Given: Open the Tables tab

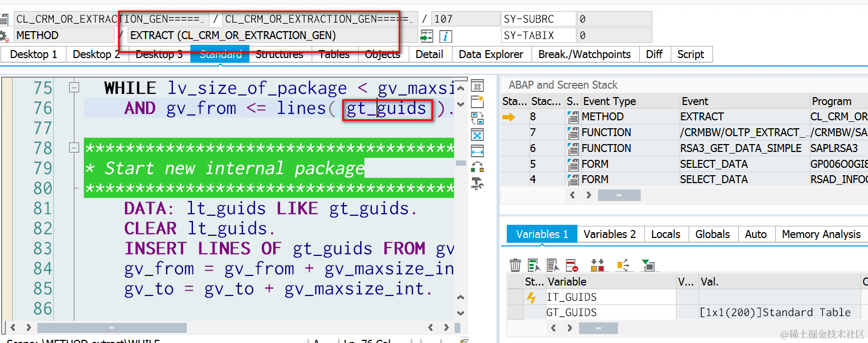Looking at the screenshot, I should pos(334,54).
